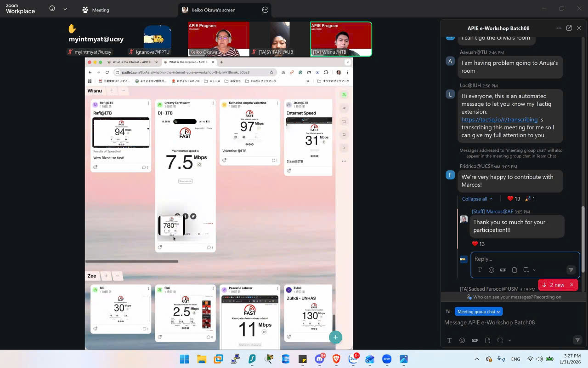Open the ENG language selector in tray
This screenshot has height=368, width=588.
pos(515,359)
